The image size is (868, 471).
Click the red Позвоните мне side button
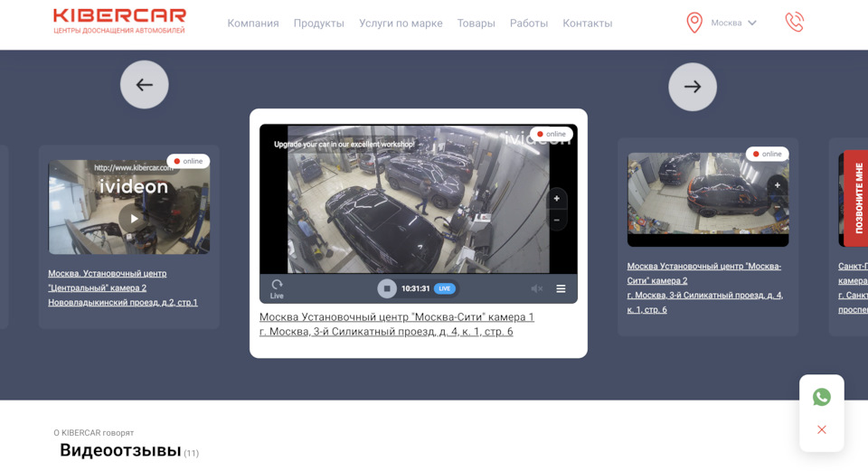click(x=857, y=198)
